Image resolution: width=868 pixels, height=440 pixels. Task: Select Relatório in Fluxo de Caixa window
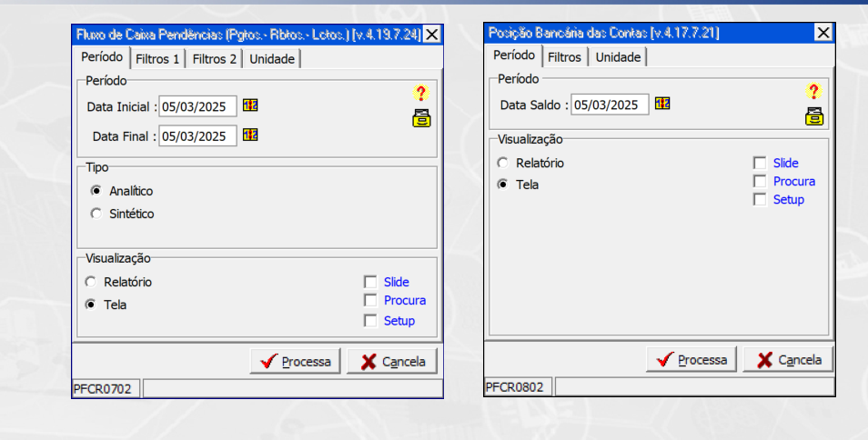(x=91, y=283)
